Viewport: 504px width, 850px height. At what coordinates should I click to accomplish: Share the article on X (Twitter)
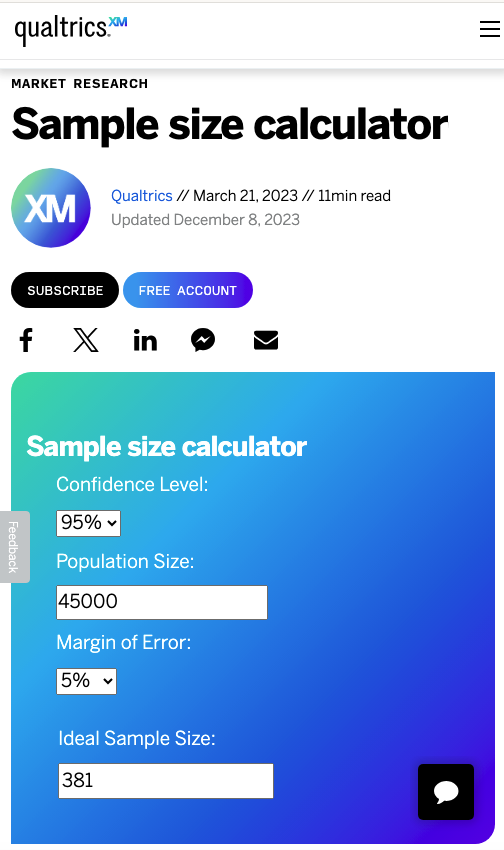pyautogui.click(x=86, y=340)
